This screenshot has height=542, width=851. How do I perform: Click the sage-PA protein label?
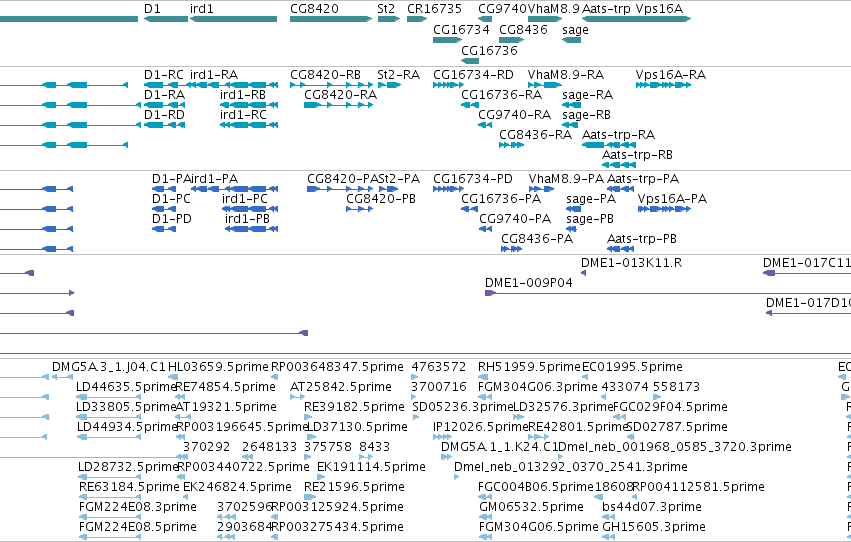pyautogui.click(x=591, y=199)
